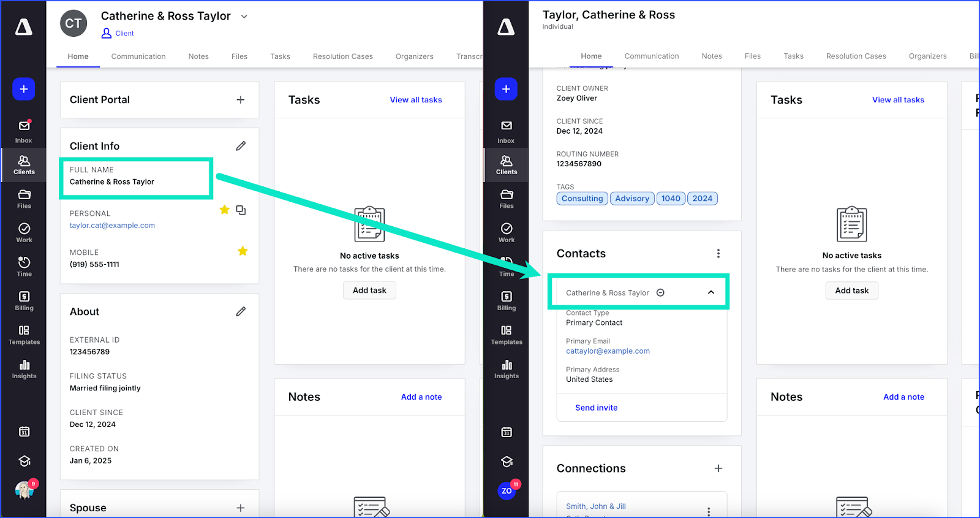The height and width of the screenshot is (518, 980).
Task: Click Send invite link in Contacts
Action: (596, 408)
